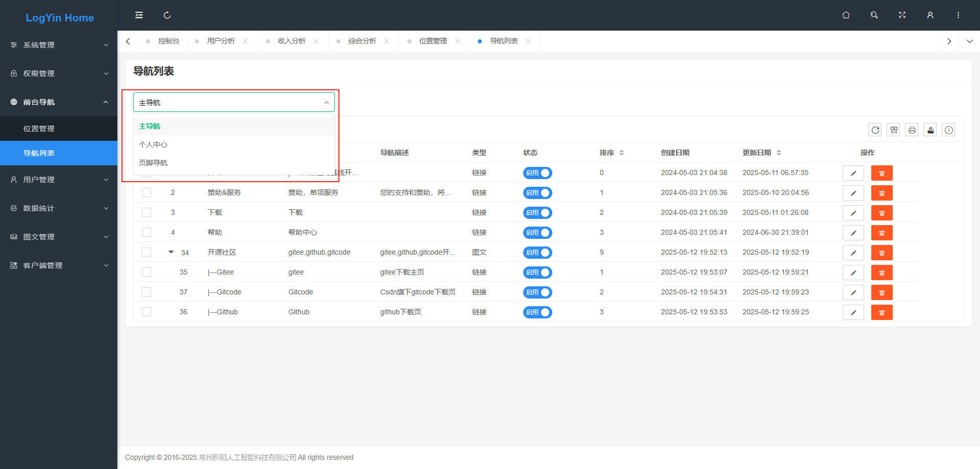The height and width of the screenshot is (469, 980).
Task: Edit the 帮助 row
Action: point(853,233)
